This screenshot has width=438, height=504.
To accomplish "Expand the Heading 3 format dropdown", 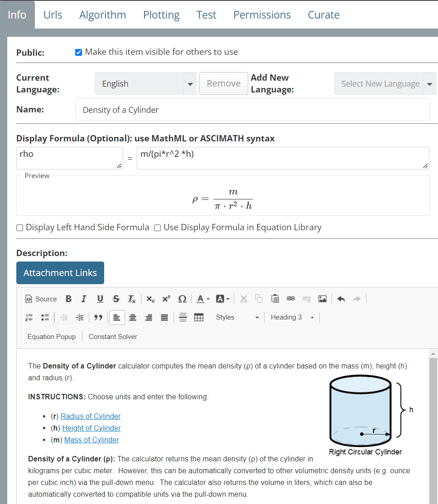I will (x=292, y=317).
